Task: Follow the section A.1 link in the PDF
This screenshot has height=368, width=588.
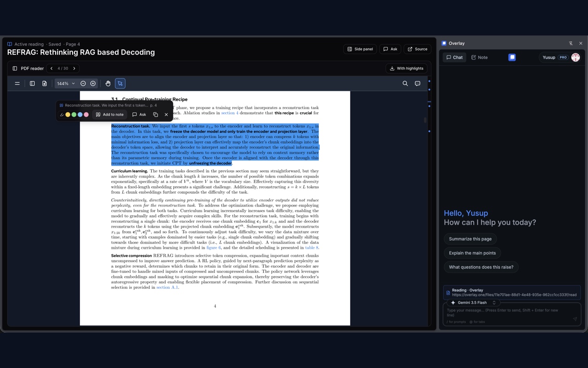Action: [167, 287]
